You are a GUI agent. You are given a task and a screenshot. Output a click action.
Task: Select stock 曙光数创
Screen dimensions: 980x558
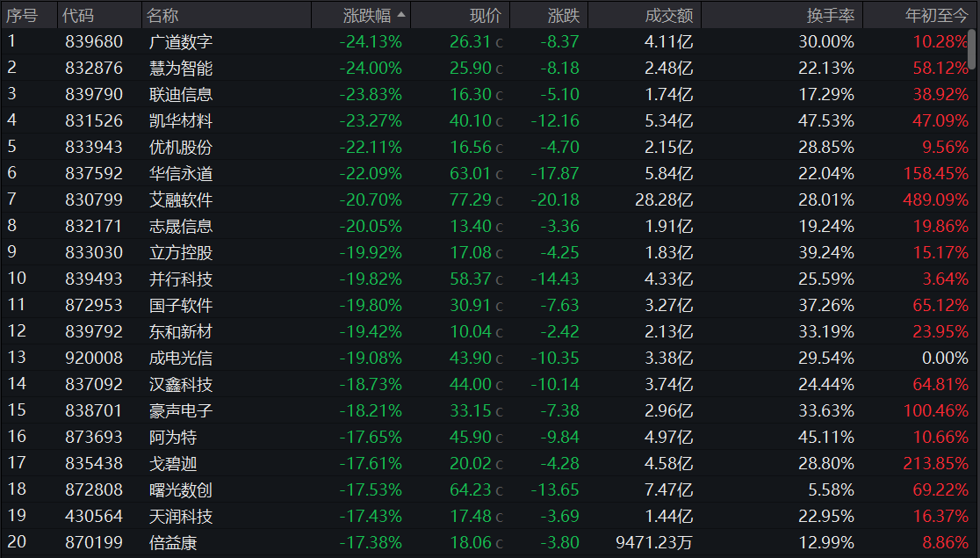[181, 489]
